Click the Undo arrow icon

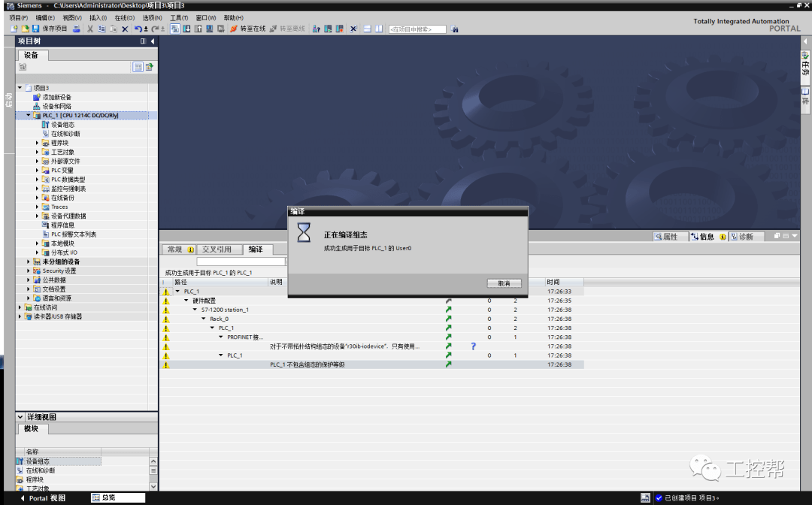(138, 29)
